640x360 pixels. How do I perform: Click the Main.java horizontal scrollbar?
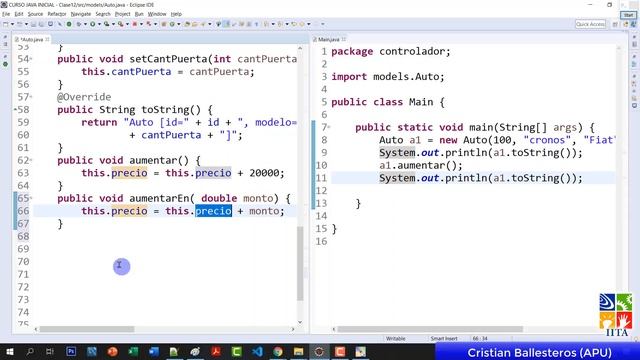pos(430,329)
